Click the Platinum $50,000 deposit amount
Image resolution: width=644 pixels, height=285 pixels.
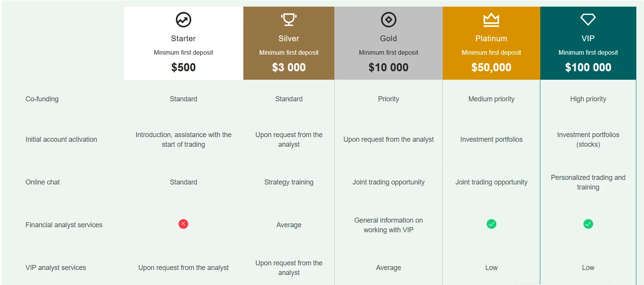pos(491,67)
